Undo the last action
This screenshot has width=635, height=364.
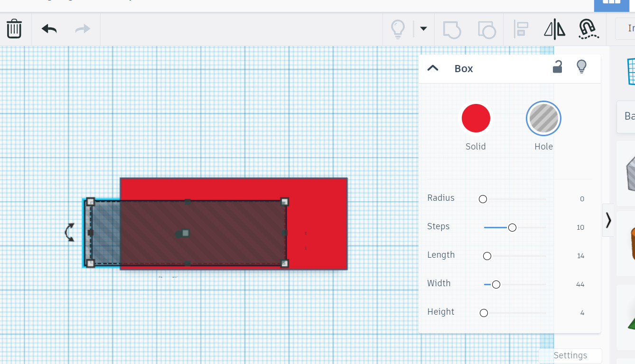[49, 29]
